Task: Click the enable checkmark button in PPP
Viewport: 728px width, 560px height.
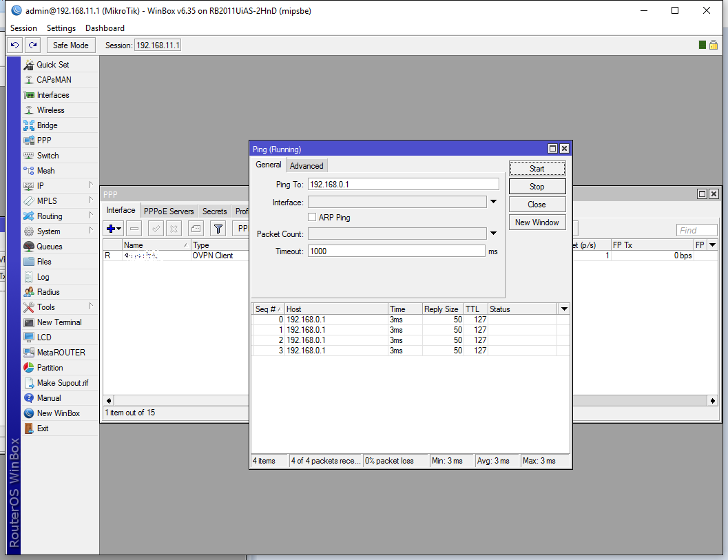Action: pos(156,229)
